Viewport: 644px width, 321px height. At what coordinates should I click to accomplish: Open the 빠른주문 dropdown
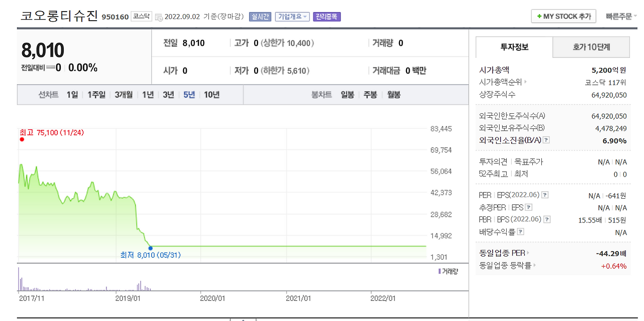[621, 16]
